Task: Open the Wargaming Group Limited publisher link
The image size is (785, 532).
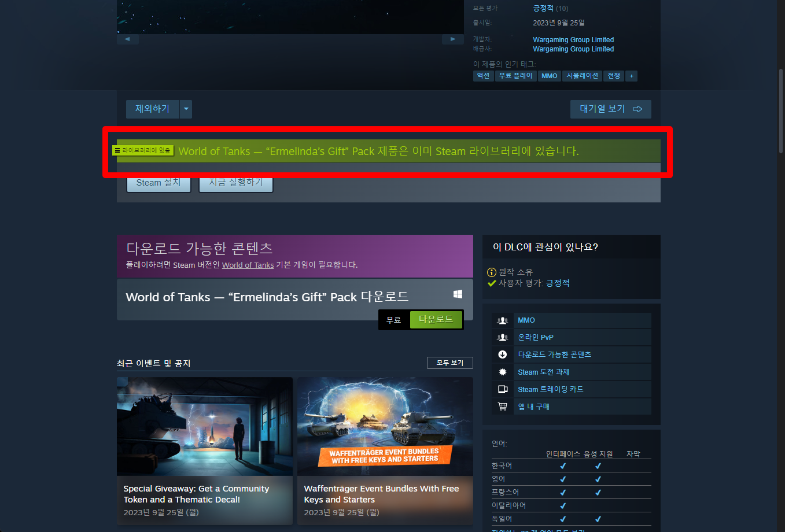Action: pyautogui.click(x=573, y=49)
